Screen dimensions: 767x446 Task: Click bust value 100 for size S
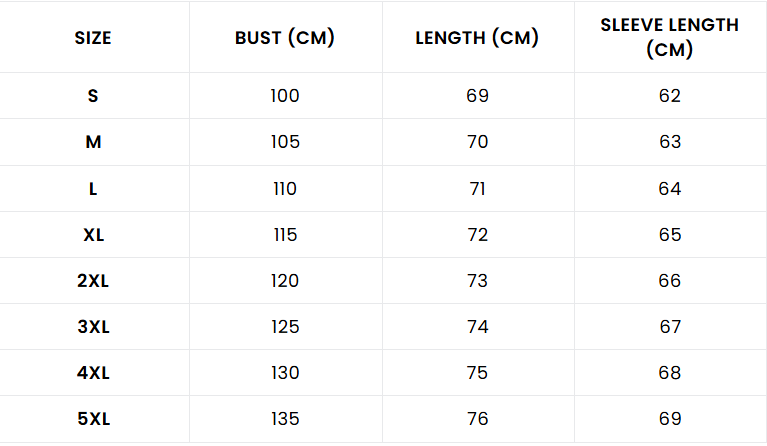click(x=285, y=96)
